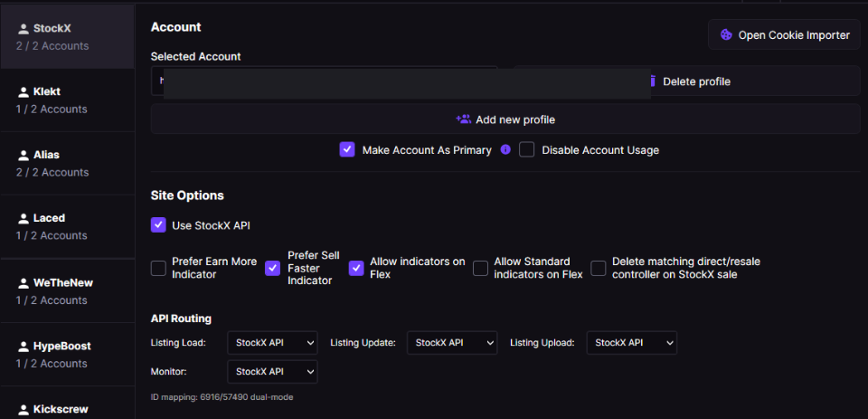Image resolution: width=868 pixels, height=419 pixels.
Task: Click the add-people icon on Add new profile
Action: pyautogui.click(x=463, y=119)
